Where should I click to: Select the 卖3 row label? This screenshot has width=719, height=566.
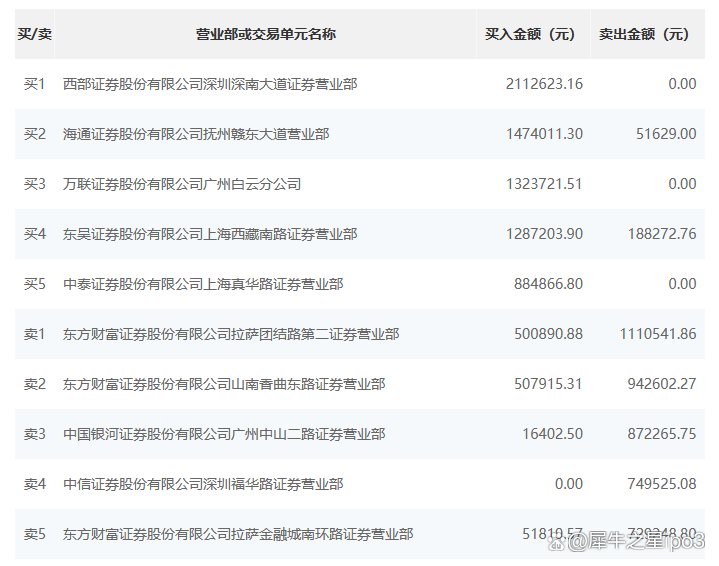(35, 434)
